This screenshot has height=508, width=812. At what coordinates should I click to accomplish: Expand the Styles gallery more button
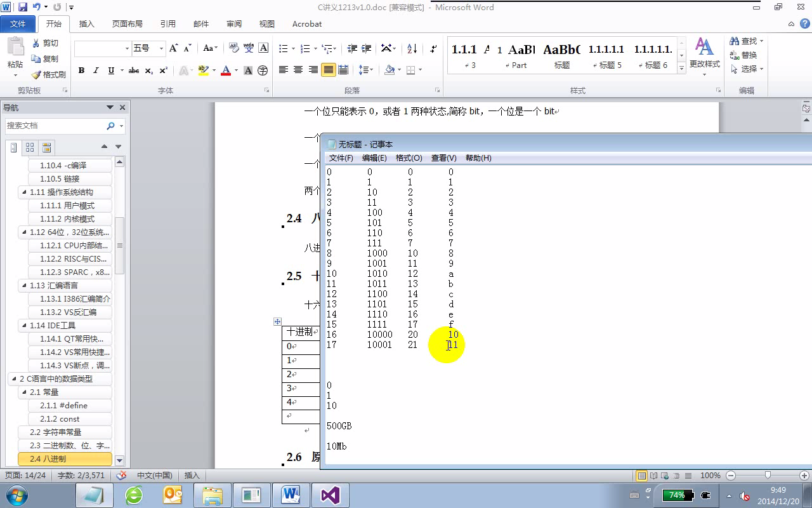[682, 67]
